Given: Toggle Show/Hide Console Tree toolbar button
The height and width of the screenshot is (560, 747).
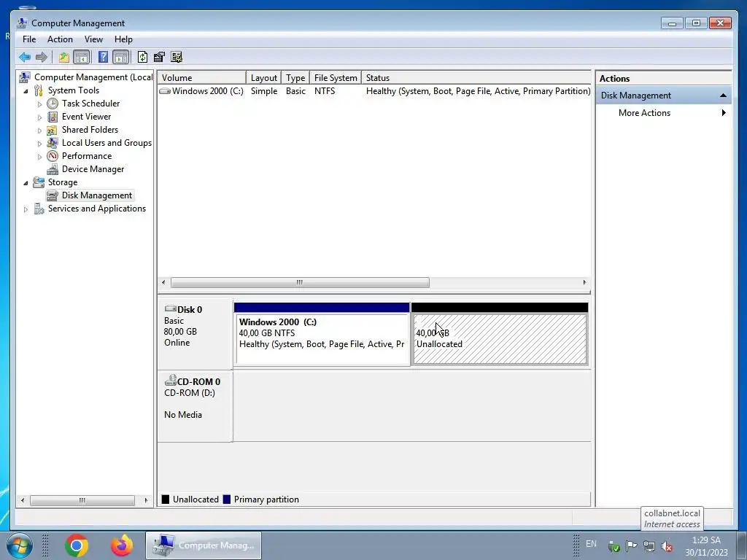Looking at the screenshot, I should pyautogui.click(x=82, y=58).
